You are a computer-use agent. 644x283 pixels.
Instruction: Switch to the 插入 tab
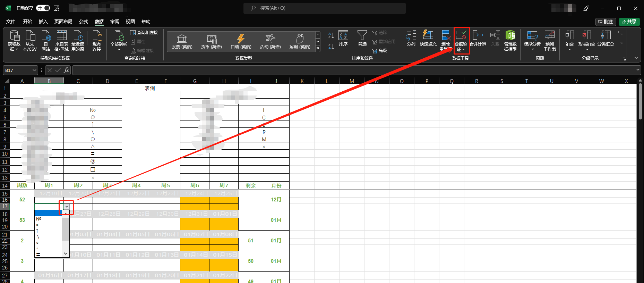(x=43, y=22)
